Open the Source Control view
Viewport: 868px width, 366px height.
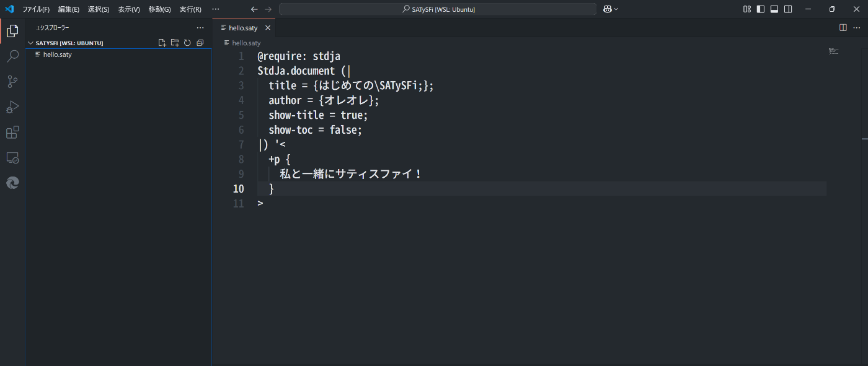coord(12,82)
